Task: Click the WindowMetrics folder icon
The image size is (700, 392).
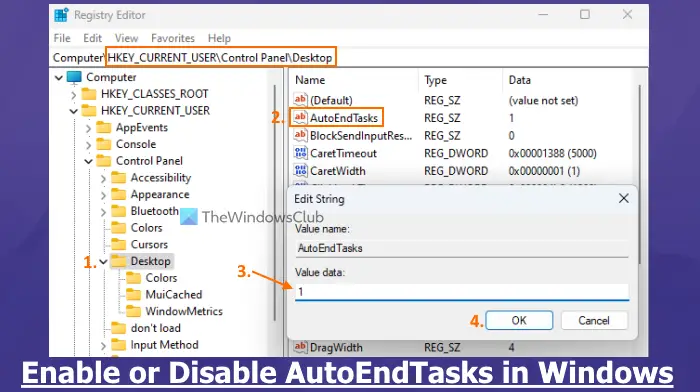Action: [x=133, y=311]
